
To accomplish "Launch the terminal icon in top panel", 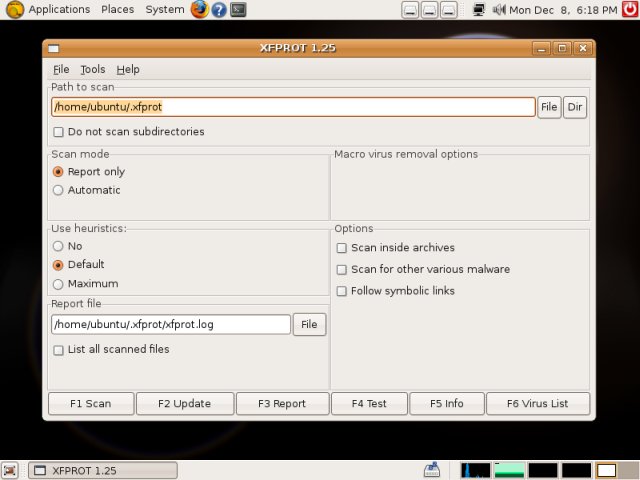I will tap(238, 9).
